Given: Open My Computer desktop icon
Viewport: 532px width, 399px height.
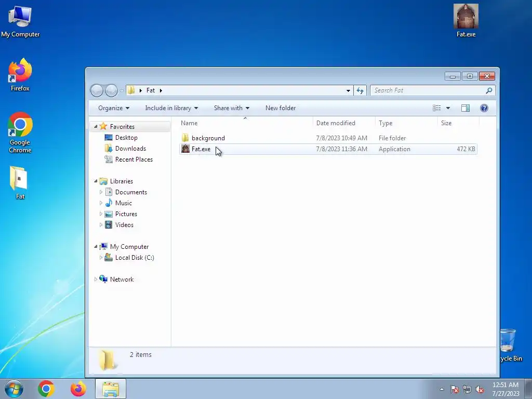Looking at the screenshot, I should click(20, 22).
